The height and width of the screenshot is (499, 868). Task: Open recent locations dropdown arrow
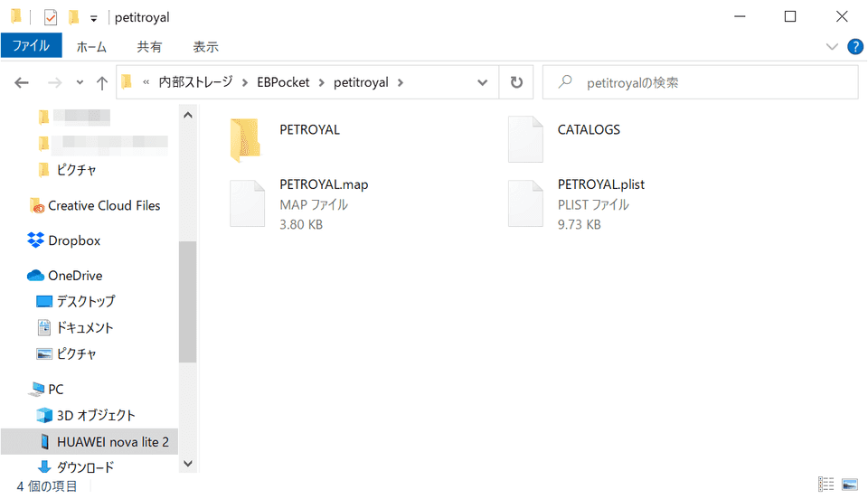[x=80, y=83]
